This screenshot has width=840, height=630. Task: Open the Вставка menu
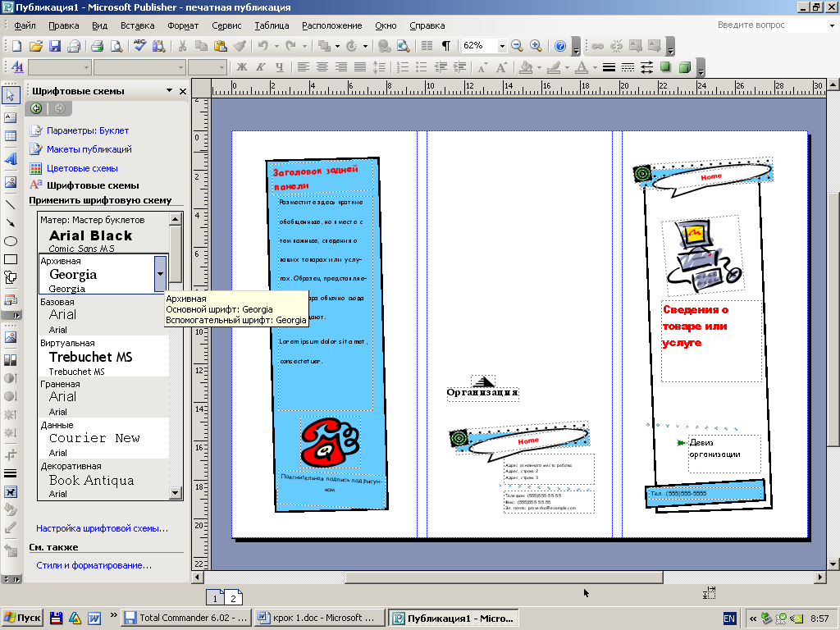pos(137,25)
